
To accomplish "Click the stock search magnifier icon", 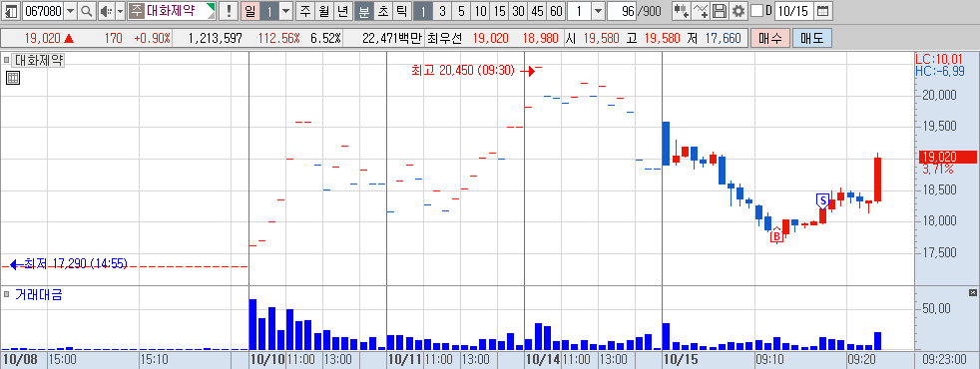I will [87, 11].
